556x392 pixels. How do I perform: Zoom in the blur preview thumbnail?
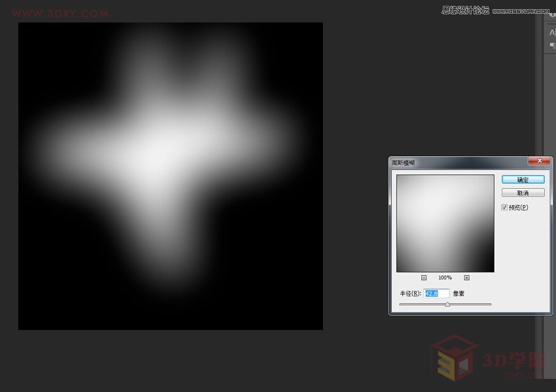point(466,278)
